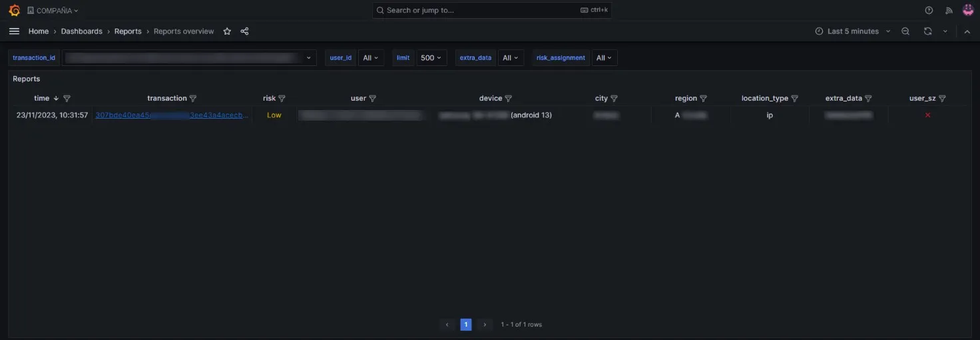Open the news feed RSS icon
The width and height of the screenshot is (980, 340).
(949, 11)
